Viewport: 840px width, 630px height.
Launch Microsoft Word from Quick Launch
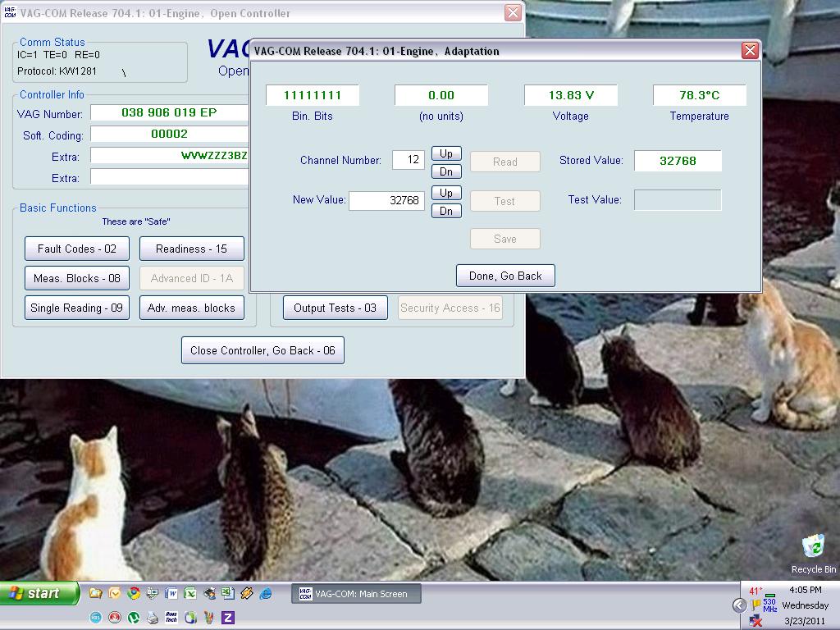click(171, 593)
